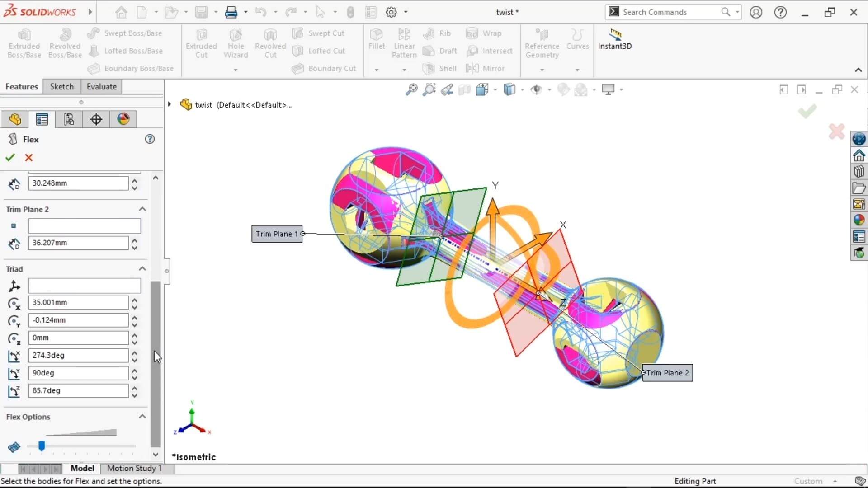
Task: Open the Reference Geometry tool
Action: 542,43
